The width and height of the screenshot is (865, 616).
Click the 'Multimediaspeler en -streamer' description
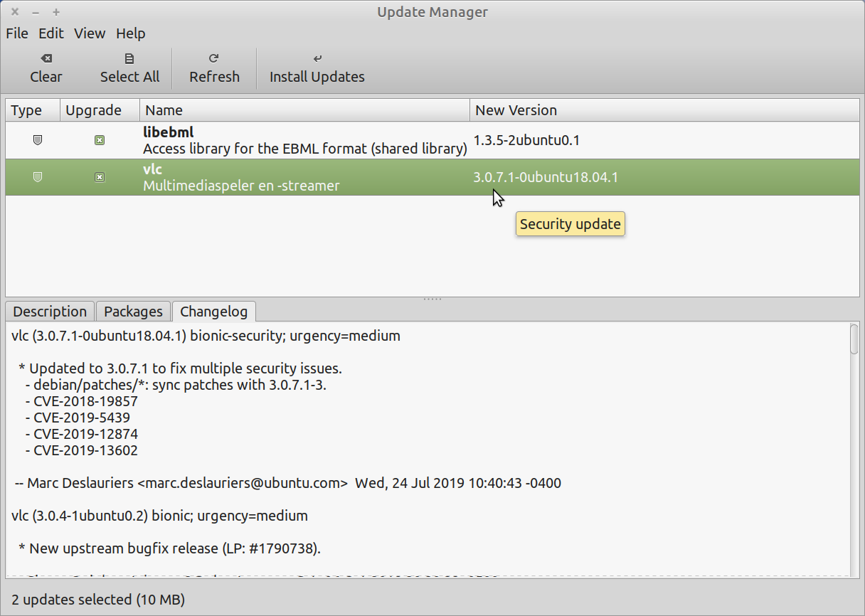241,186
